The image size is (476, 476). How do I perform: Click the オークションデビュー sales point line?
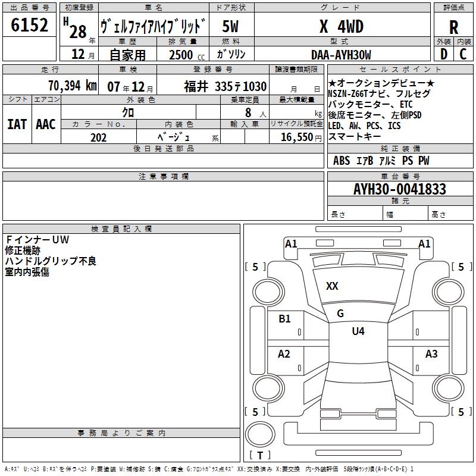[x=381, y=83]
